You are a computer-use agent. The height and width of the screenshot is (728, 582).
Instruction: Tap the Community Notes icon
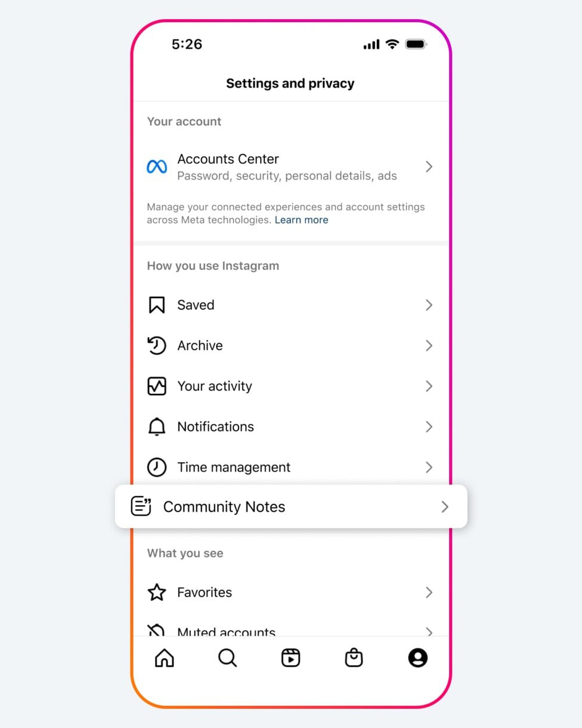click(141, 507)
